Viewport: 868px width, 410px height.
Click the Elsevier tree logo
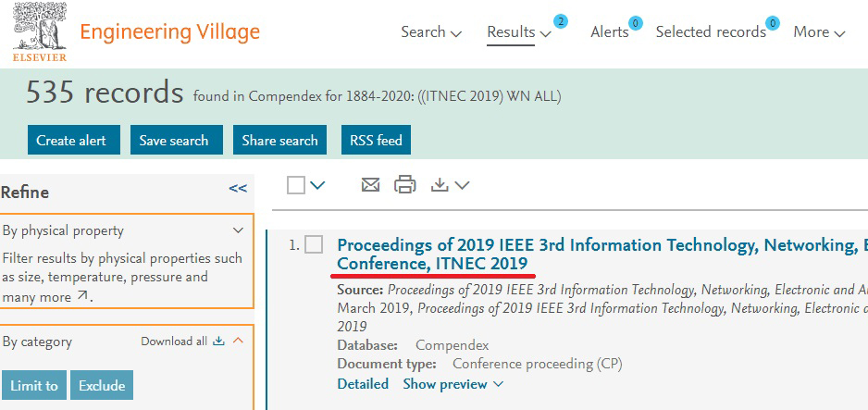tap(39, 31)
